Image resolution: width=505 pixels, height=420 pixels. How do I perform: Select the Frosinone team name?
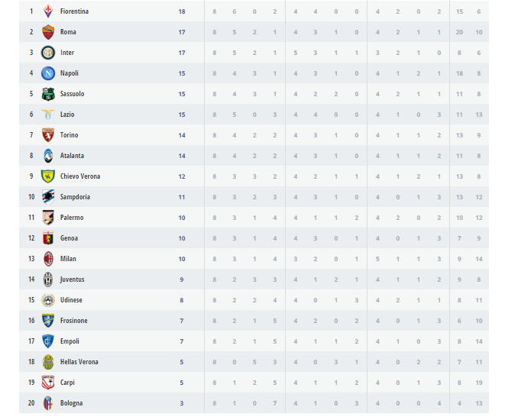(73, 321)
